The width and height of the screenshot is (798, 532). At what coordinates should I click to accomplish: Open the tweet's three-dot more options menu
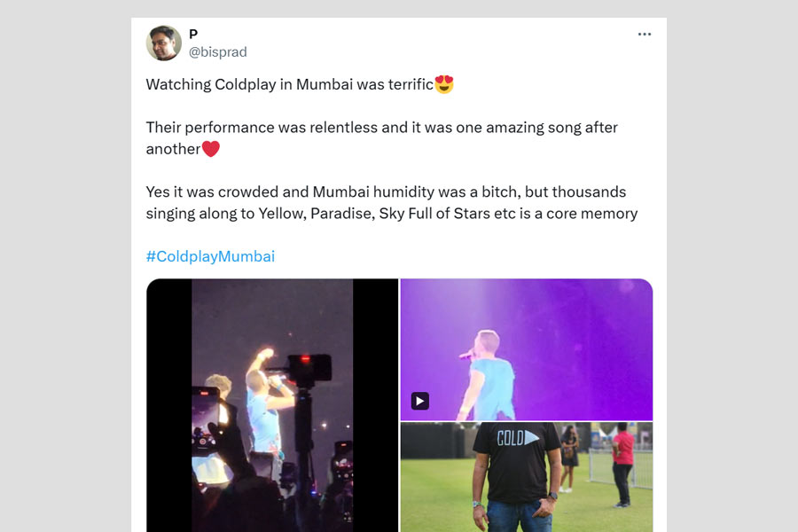point(645,35)
